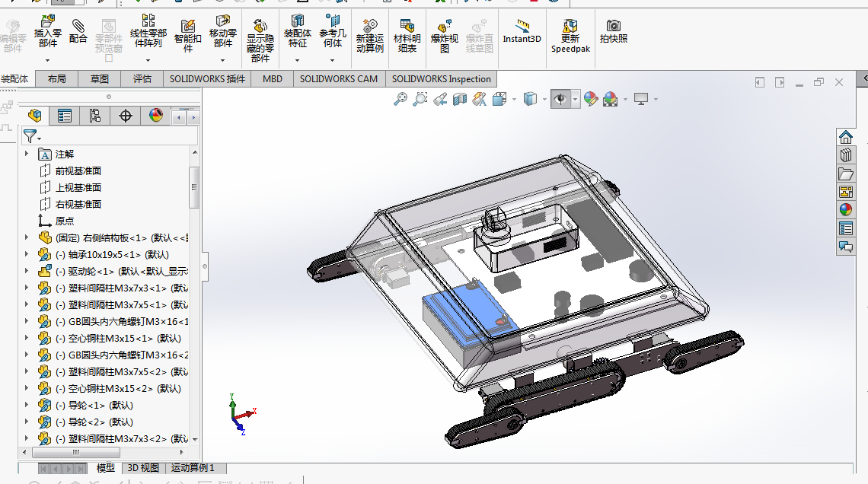Image resolution: width=868 pixels, height=484 pixels.
Task: Toggle the Instant3D mode
Action: pos(522,31)
